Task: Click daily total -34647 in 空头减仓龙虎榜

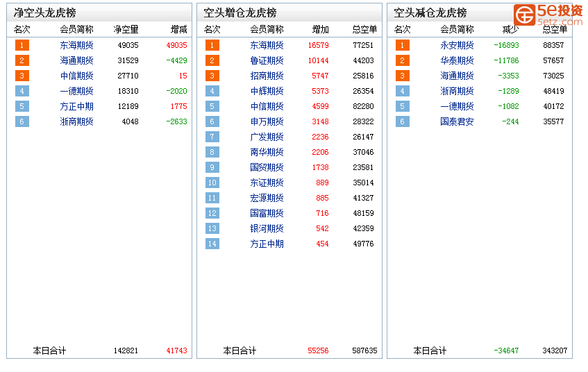Action: (x=506, y=350)
